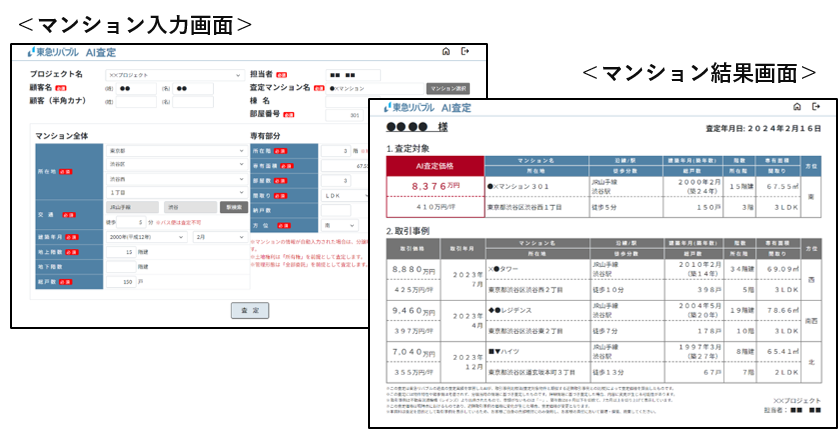This screenshot has height=429, width=838.
Task: Click the 総戸数 field showing 150
Action: tap(121, 282)
